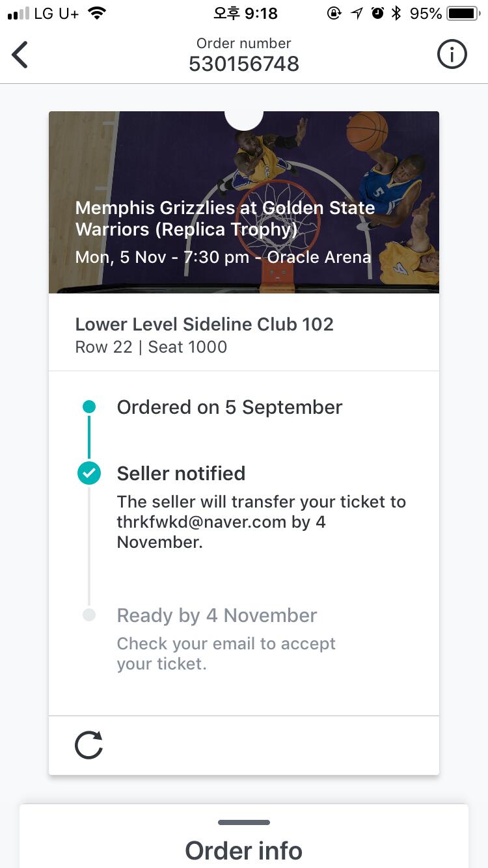Tap the thrkfwkd@naver.com email address

coord(201,522)
